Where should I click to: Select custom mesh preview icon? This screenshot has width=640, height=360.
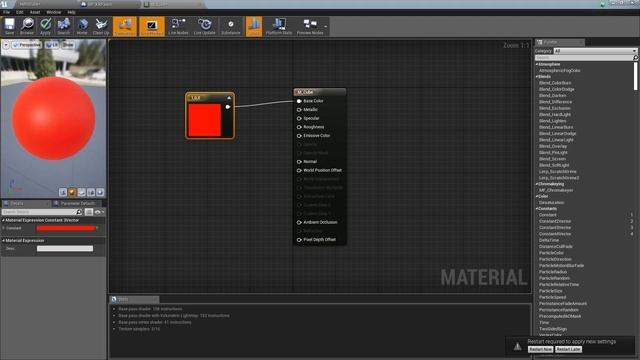[x=100, y=192]
